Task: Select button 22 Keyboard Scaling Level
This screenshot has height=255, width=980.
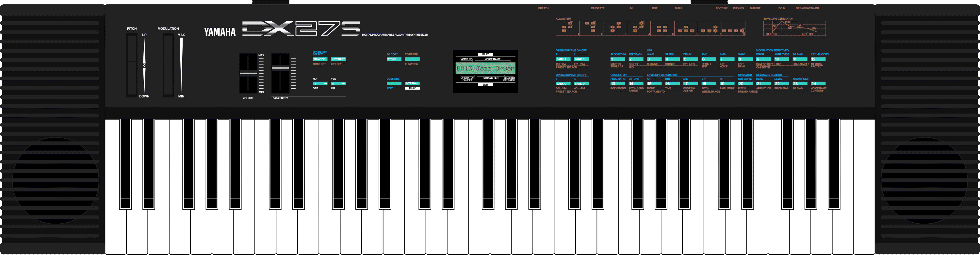Action: [x=782, y=84]
